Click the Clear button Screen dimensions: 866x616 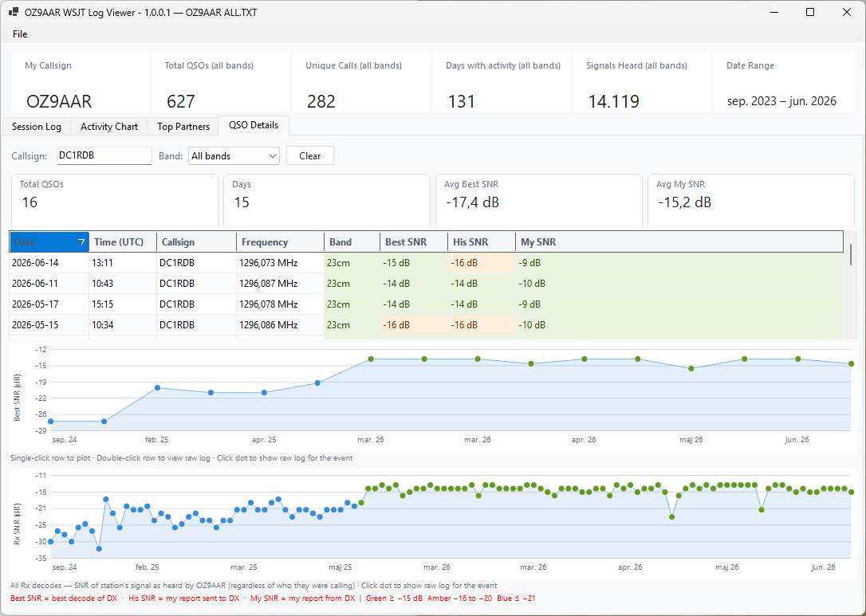310,156
